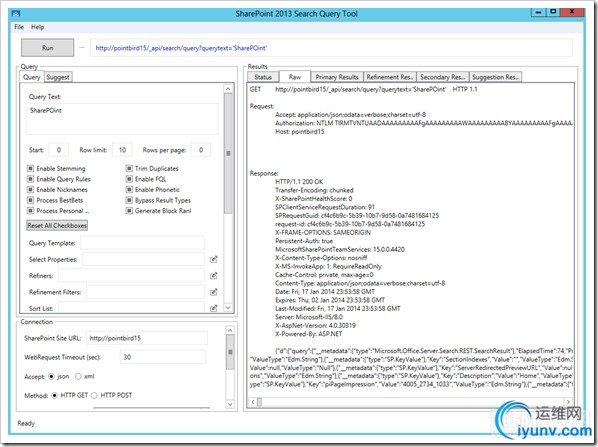Click the Connection panel scrollbar thumb
The width and height of the screenshot is (598, 447).
[230, 352]
